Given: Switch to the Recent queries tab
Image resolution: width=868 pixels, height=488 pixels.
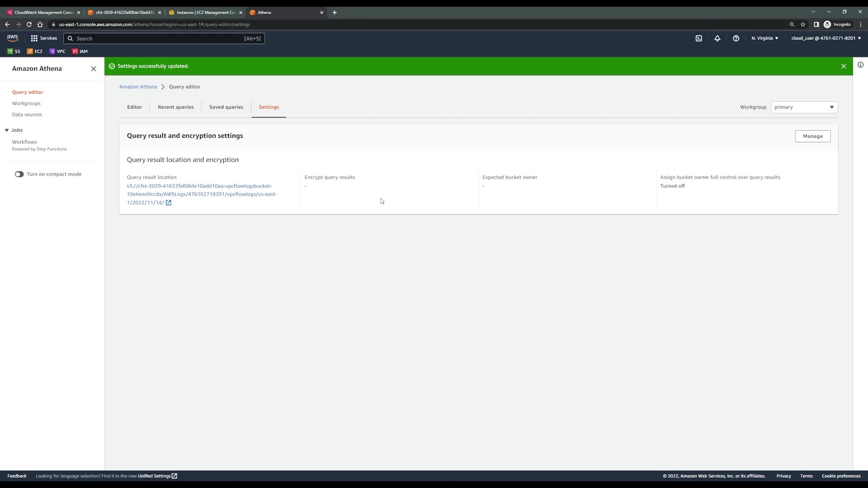Looking at the screenshot, I should (x=175, y=107).
